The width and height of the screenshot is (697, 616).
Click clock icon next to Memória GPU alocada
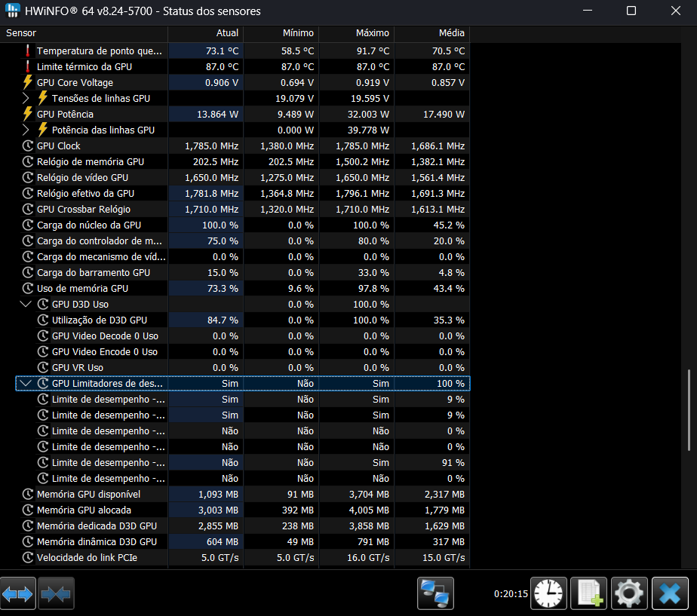(x=28, y=510)
